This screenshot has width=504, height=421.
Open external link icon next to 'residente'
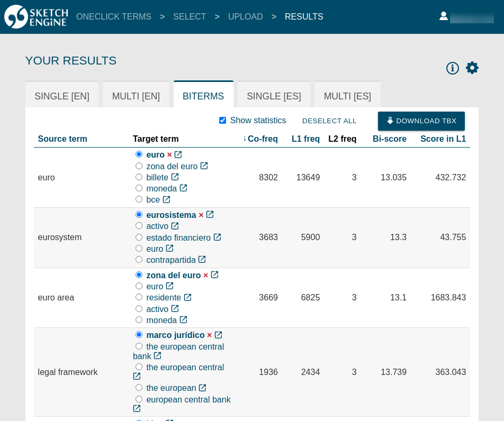click(x=187, y=297)
